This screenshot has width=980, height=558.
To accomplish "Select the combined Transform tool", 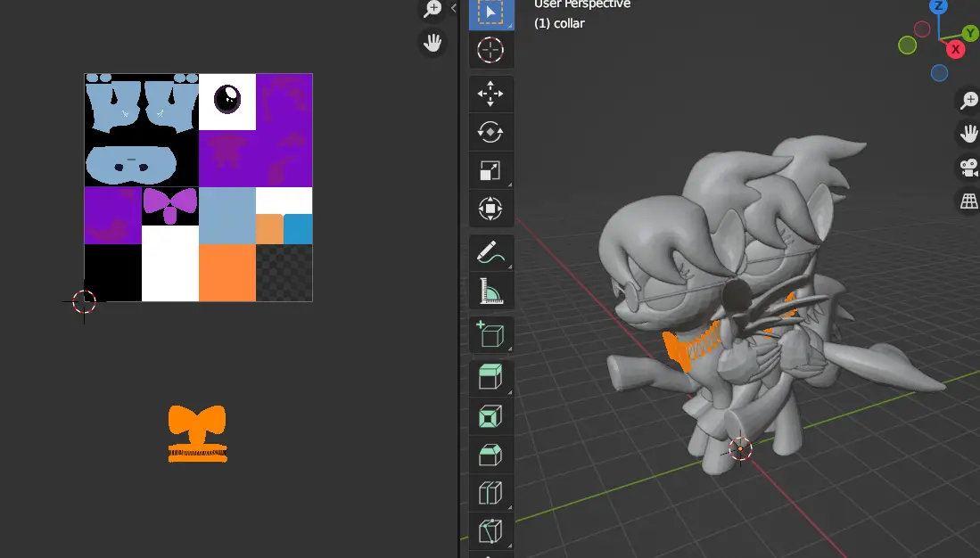I will (x=490, y=209).
